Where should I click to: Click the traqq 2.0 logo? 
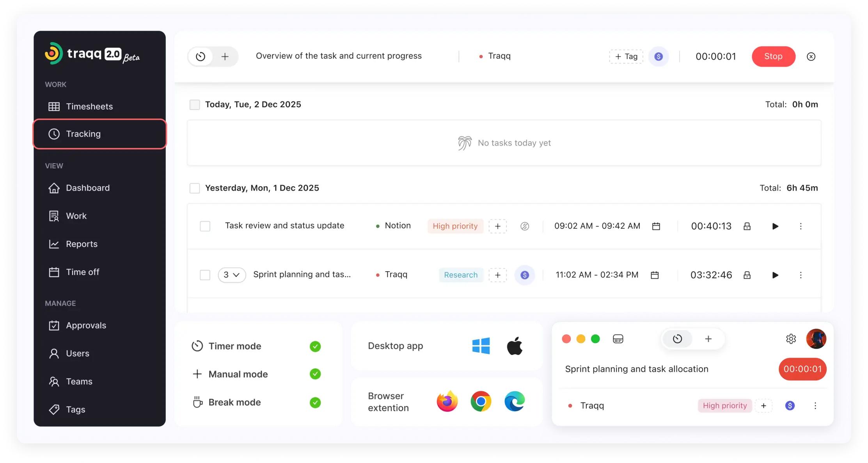click(92, 53)
